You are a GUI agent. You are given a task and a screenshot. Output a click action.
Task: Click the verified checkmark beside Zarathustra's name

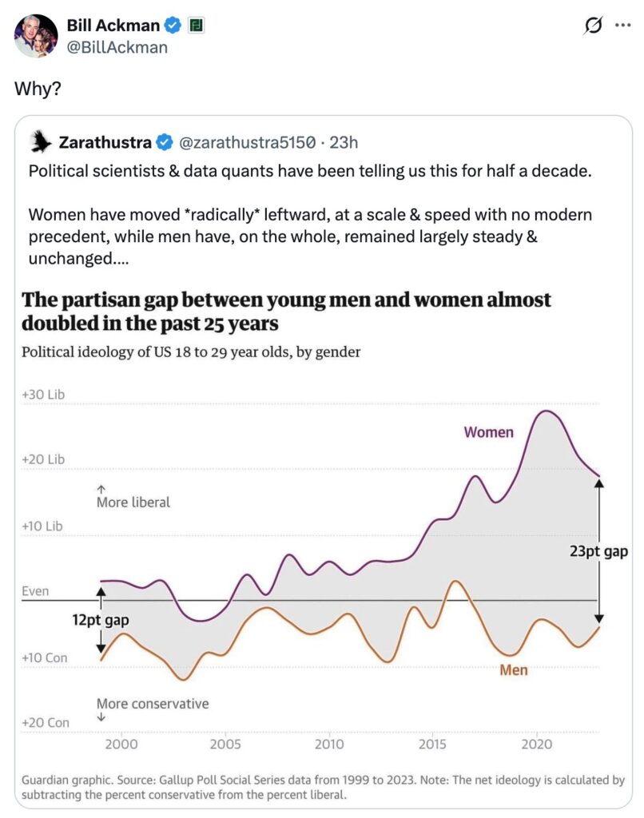coord(163,140)
